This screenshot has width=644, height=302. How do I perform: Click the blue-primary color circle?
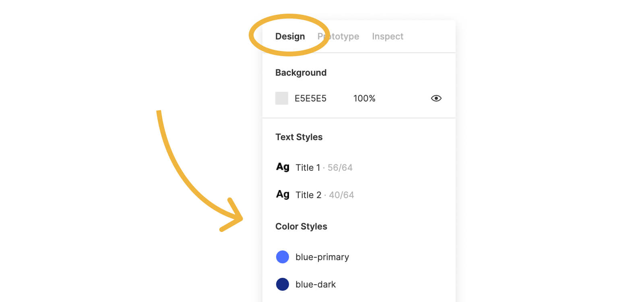283,257
